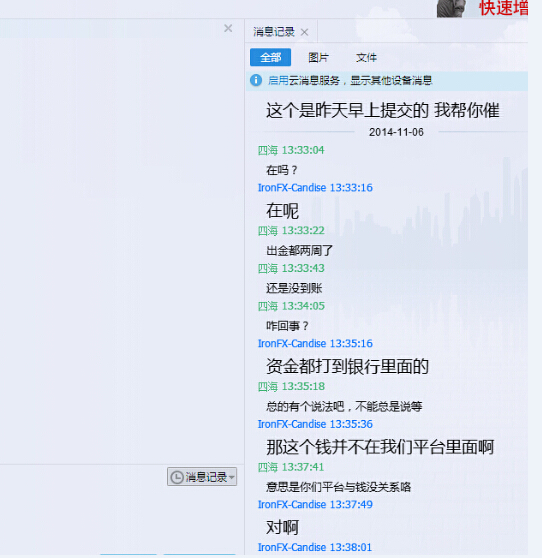Close the left chat panel with the X icon
The width and height of the screenshot is (542, 558).
click(x=228, y=28)
